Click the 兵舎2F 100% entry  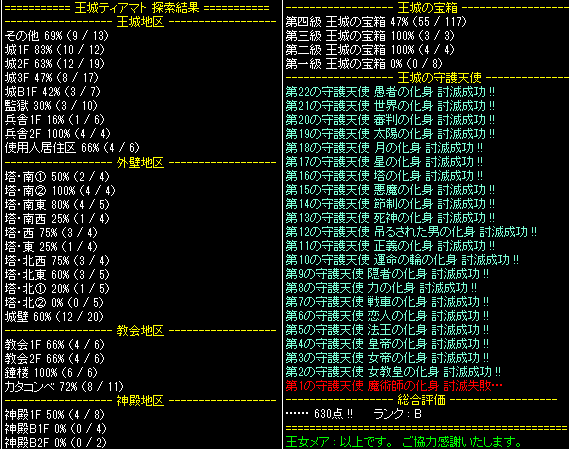coord(57,134)
